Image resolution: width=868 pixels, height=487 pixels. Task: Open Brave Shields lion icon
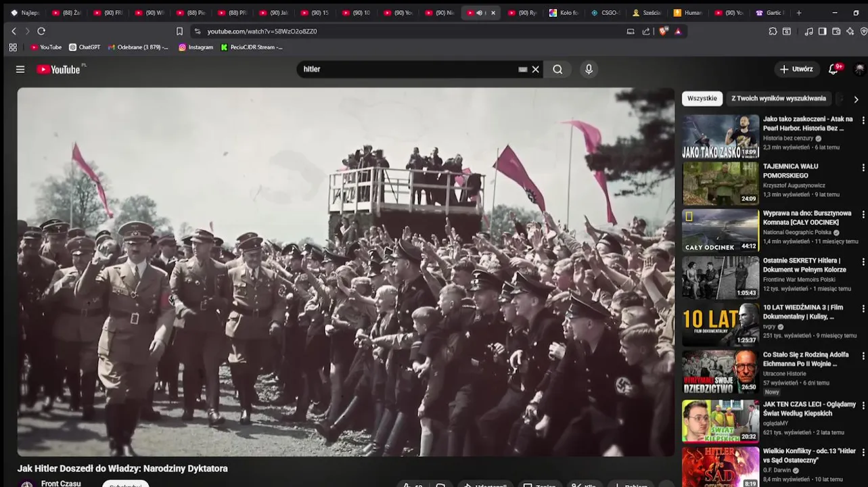pyautogui.click(x=663, y=31)
